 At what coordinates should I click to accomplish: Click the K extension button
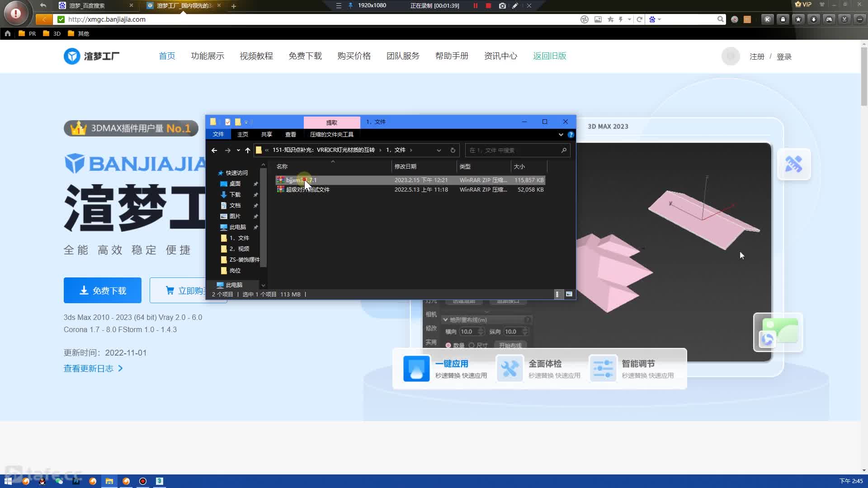pyautogui.click(x=767, y=19)
